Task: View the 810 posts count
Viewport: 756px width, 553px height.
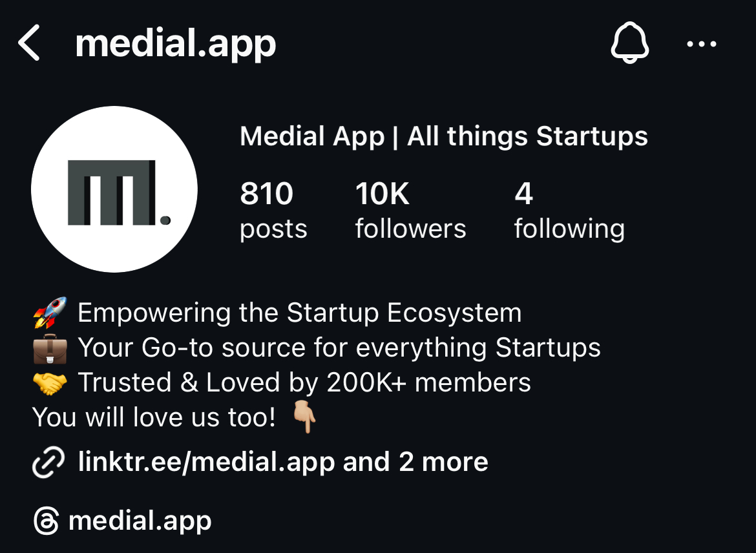Action: tap(273, 211)
